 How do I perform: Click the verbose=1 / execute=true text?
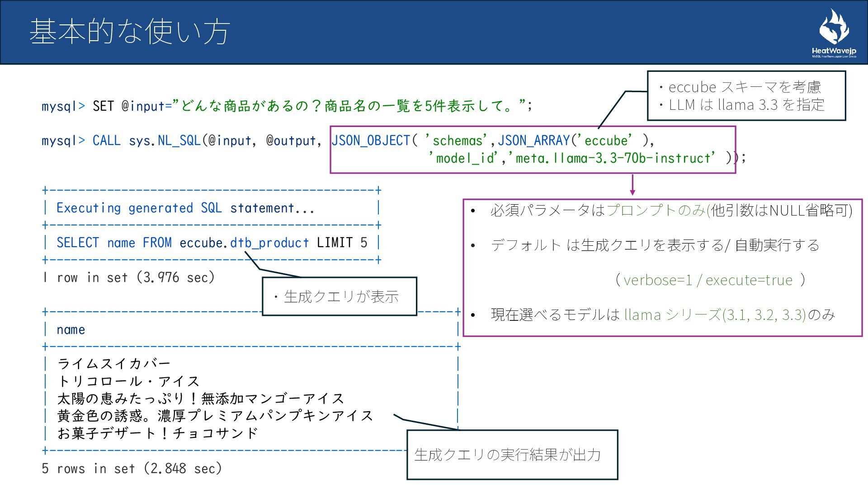tap(708, 280)
